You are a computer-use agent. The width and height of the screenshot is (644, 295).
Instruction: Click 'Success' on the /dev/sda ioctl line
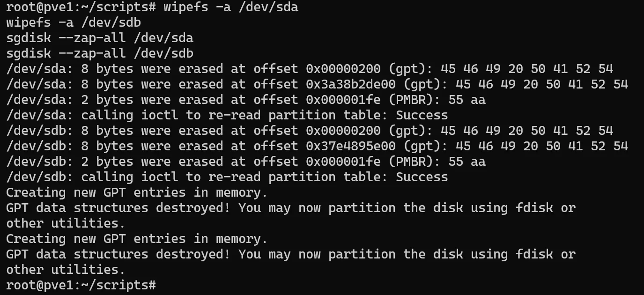pos(422,116)
